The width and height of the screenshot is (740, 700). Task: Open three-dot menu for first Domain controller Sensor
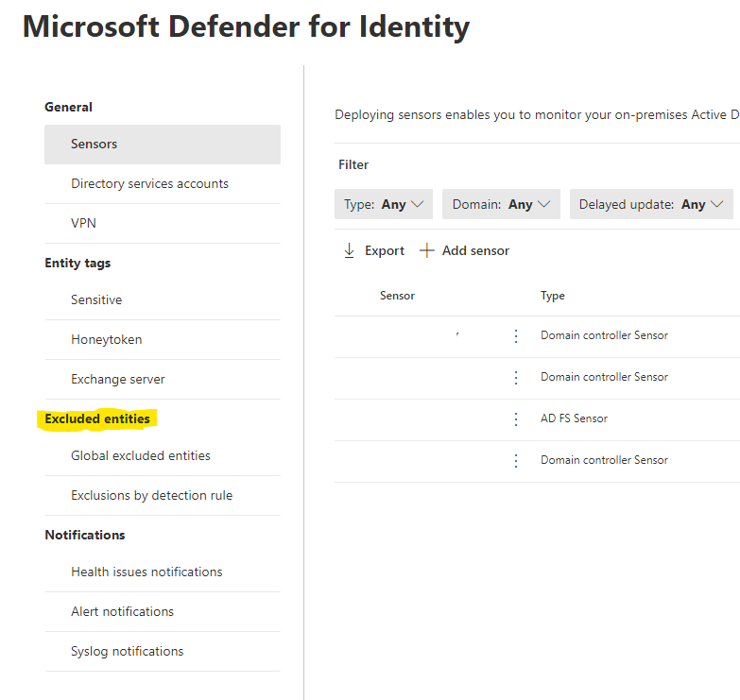tap(516, 335)
